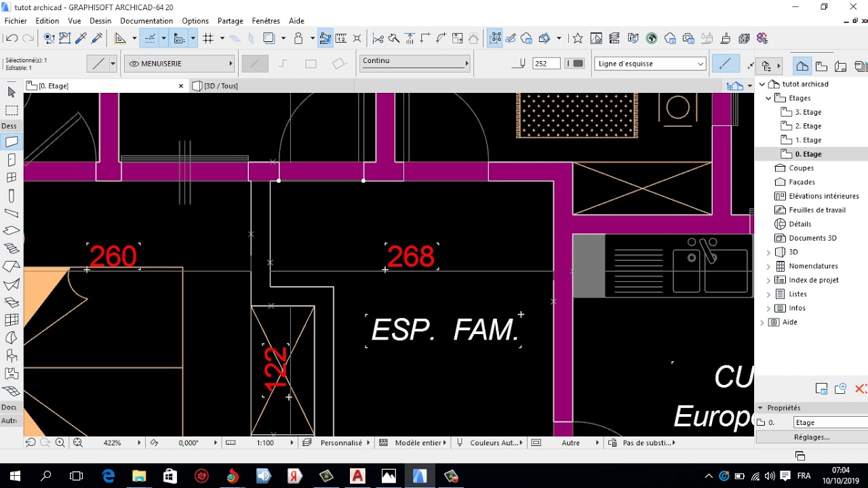Toggle the selected single line geometry method
This screenshot has height=488, width=868.
254,64
